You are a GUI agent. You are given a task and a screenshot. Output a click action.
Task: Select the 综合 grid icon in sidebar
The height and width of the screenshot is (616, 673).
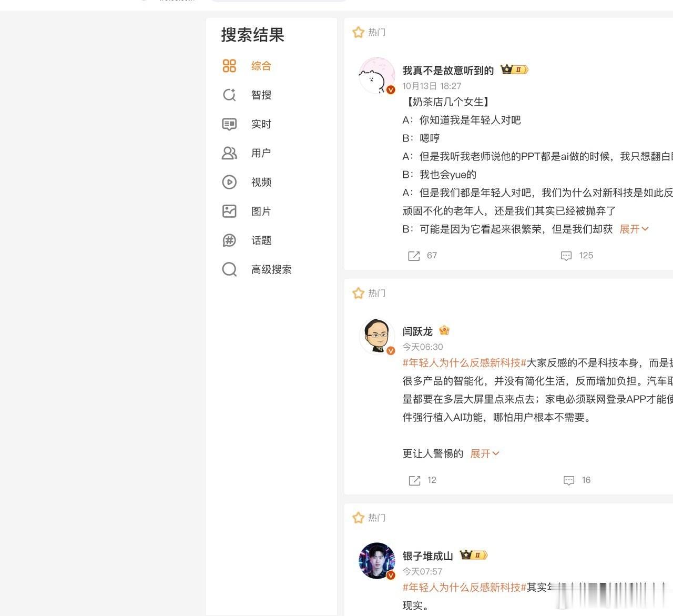click(229, 66)
